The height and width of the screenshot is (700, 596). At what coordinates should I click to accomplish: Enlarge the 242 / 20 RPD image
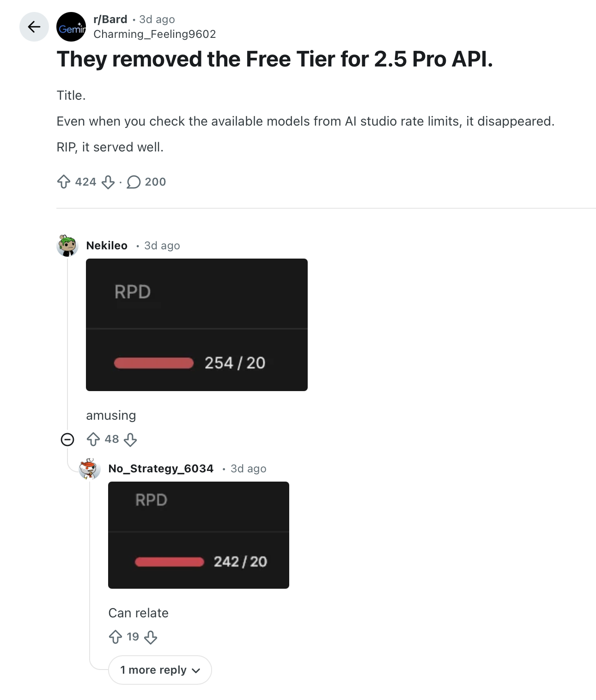click(x=199, y=535)
